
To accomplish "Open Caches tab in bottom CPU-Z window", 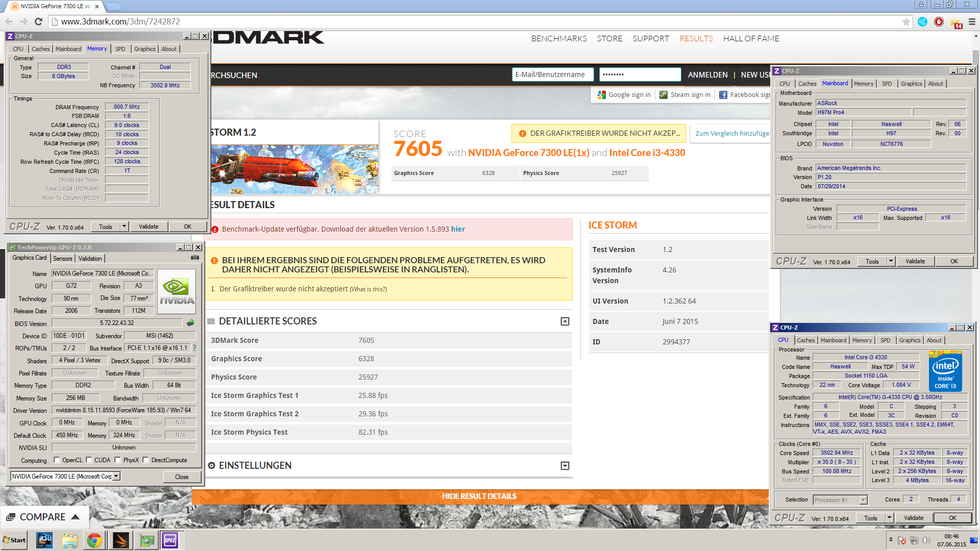I will tap(805, 340).
